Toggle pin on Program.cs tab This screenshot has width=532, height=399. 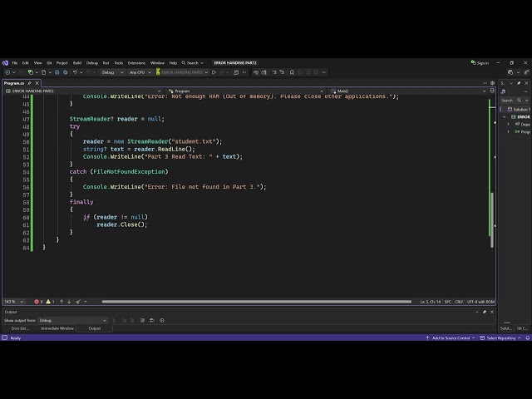30,83
